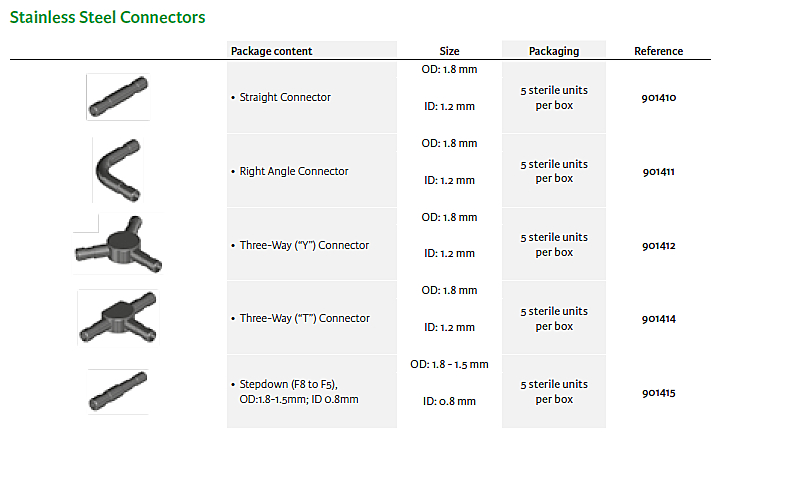Click the Three-Way ("Y") Connector label
Viewport: 796px width, 488px height.
click(304, 245)
